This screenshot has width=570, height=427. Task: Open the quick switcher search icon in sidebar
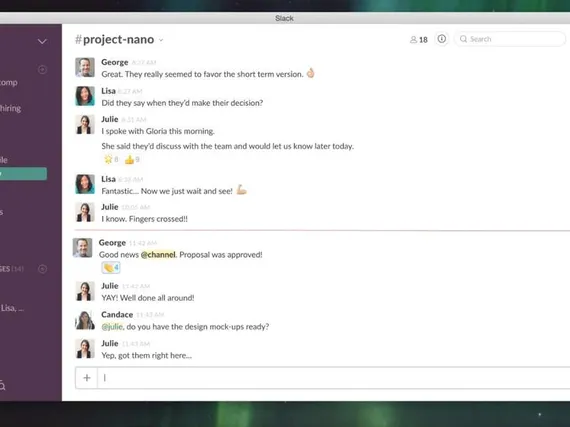pyautogui.click(x=2, y=385)
